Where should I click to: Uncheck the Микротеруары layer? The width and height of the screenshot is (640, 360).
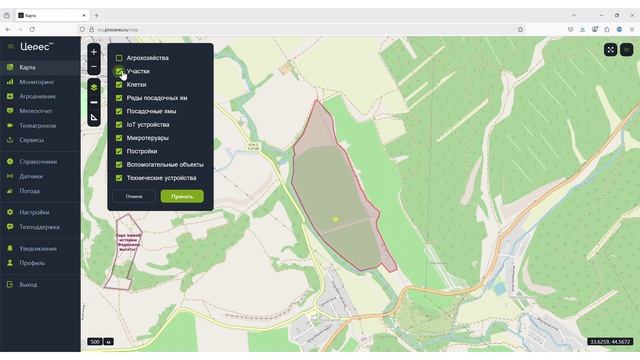click(119, 138)
